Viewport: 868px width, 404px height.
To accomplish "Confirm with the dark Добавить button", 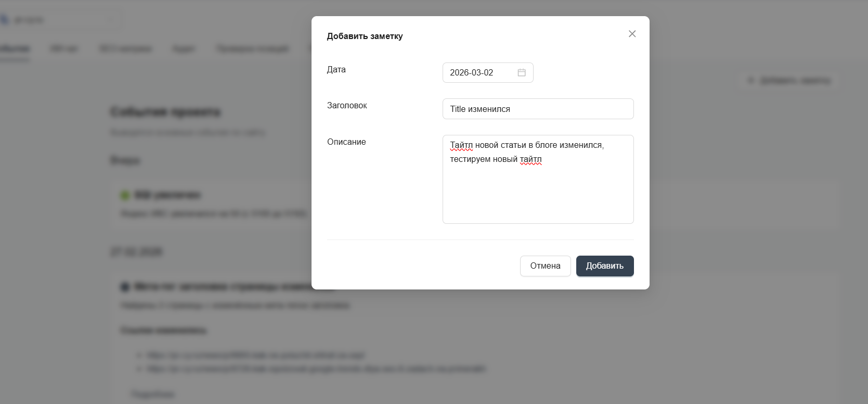I will (604, 266).
